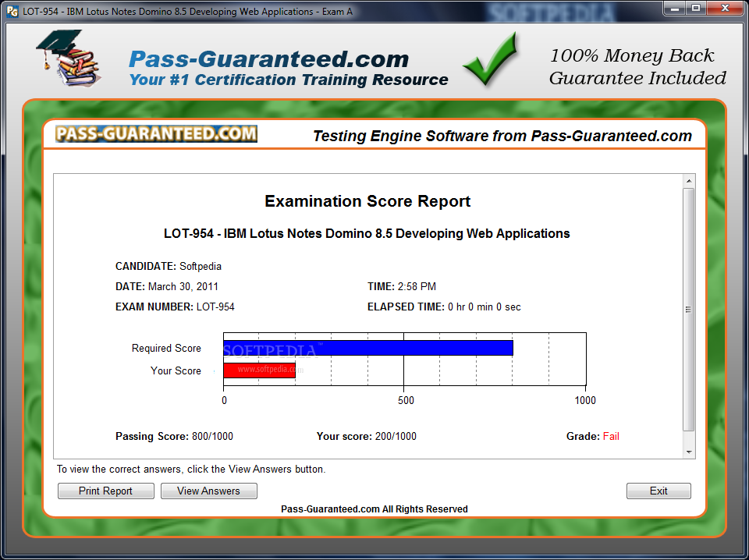Click the Print Report button
The width and height of the screenshot is (749, 560).
(x=105, y=491)
